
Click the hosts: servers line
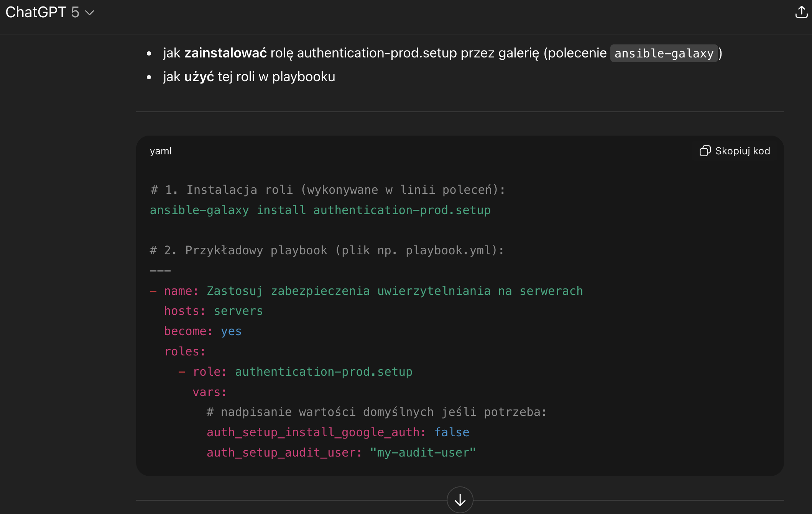[214, 311]
